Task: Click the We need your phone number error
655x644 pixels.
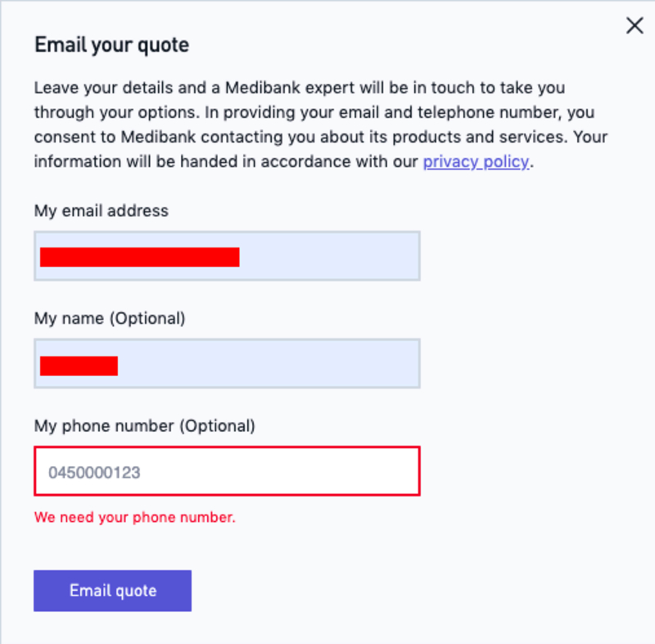Action: tap(135, 517)
